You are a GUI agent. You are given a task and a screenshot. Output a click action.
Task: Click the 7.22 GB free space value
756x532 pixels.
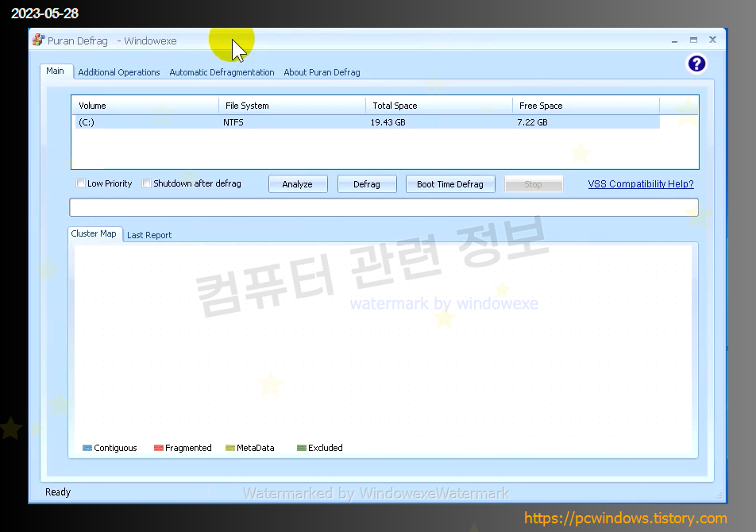(532, 122)
